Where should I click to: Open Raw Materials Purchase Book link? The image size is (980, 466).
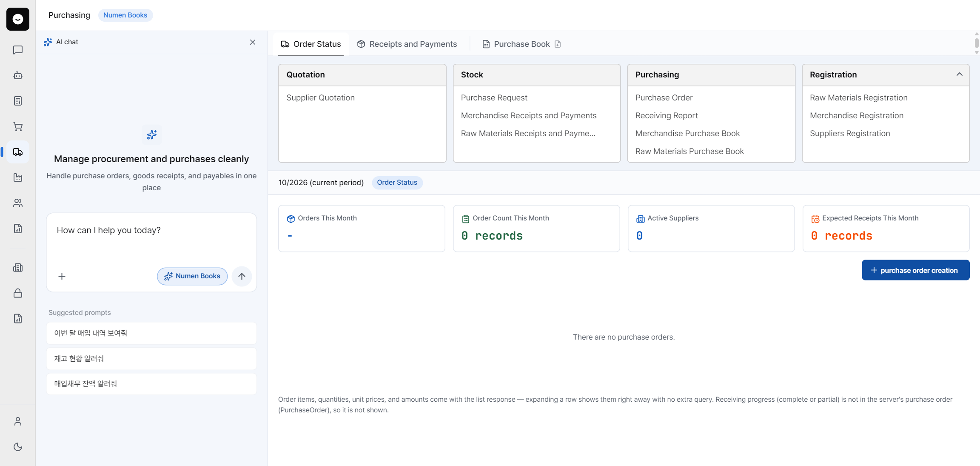point(689,152)
